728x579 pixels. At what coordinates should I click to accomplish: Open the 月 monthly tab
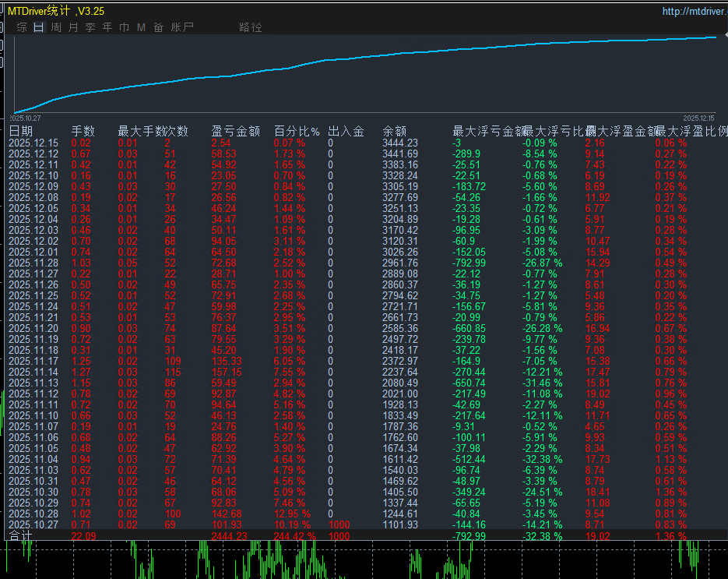(73, 27)
